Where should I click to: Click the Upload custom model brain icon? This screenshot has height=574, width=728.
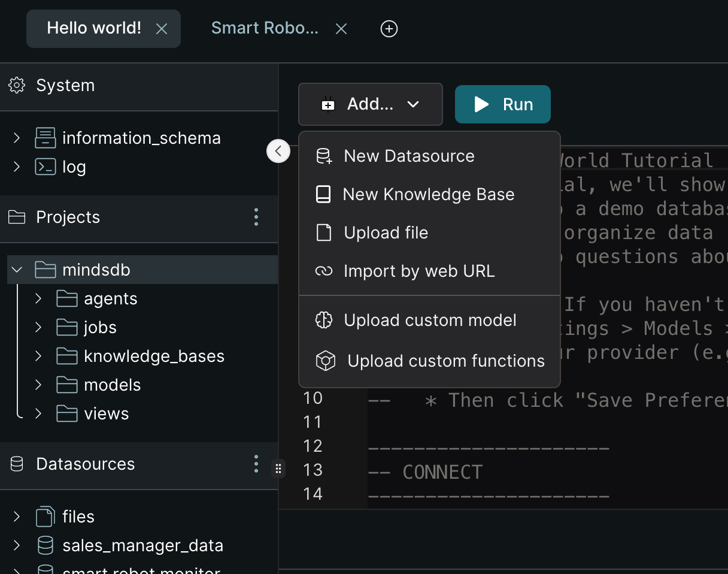tap(323, 320)
